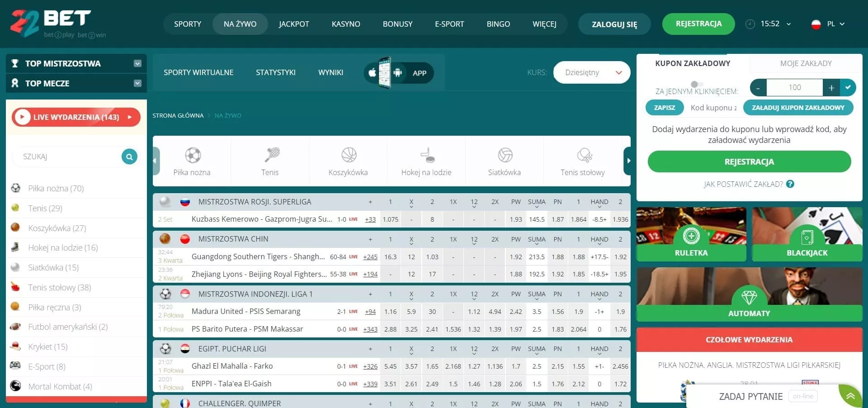This screenshot has width=868, height=408.
Task: Switch to the MOJE ZAKŁADY tab
Action: (806, 63)
